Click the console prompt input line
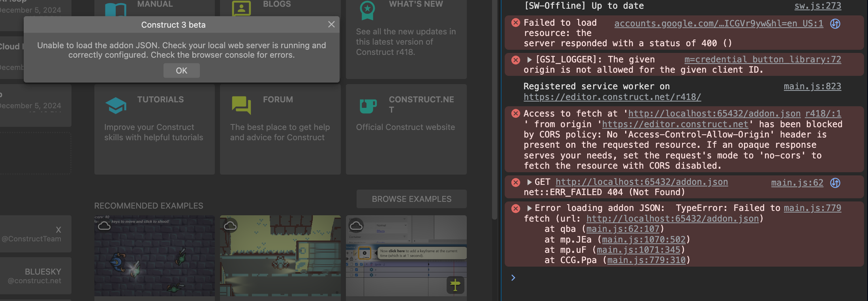Image resolution: width=868 pixels, height=301 pixels. pyautogui.click(x=687, y=278)
